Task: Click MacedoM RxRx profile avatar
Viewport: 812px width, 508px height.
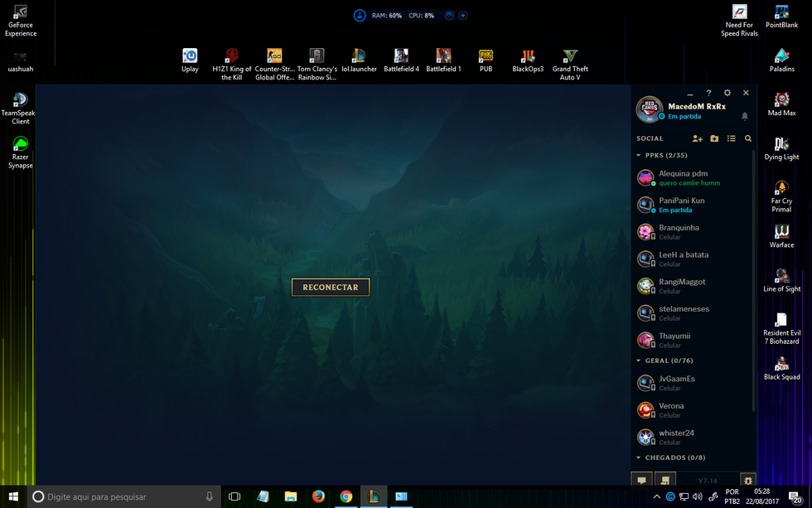Action: [x=649, y=109]
